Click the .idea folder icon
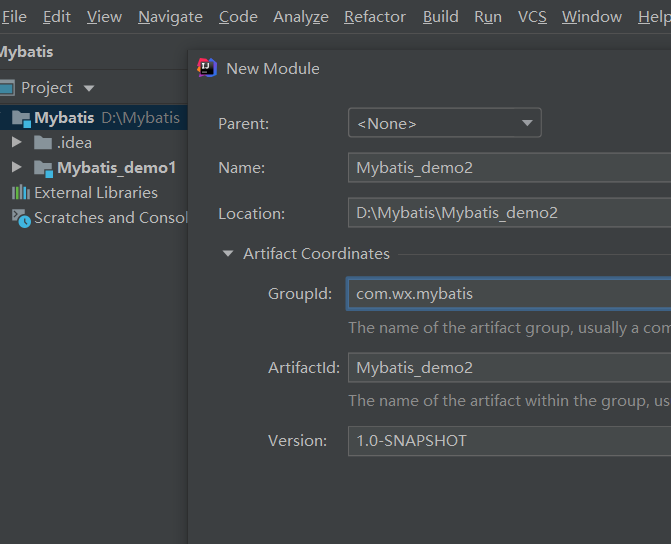The width and height of the screenshot is (671, 544). [42, 143]
